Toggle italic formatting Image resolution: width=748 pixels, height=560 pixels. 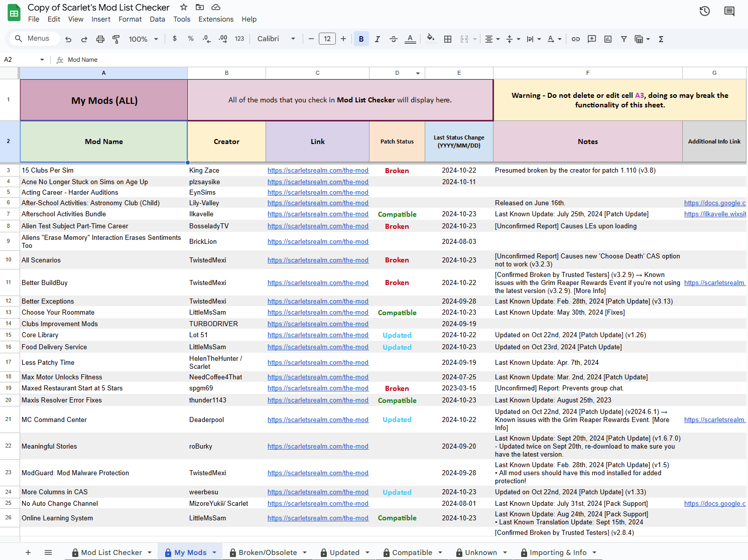point(377,39)
